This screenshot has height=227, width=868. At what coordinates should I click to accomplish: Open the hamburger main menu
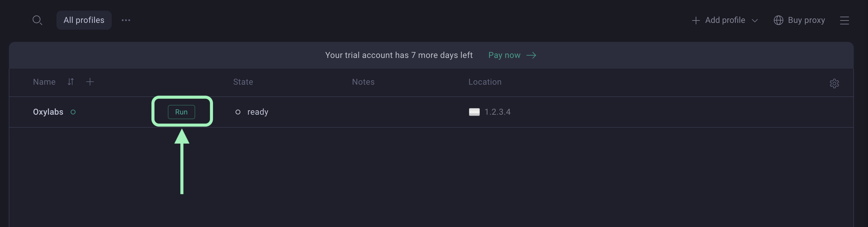pyautogui.click(x=844, y=21)
